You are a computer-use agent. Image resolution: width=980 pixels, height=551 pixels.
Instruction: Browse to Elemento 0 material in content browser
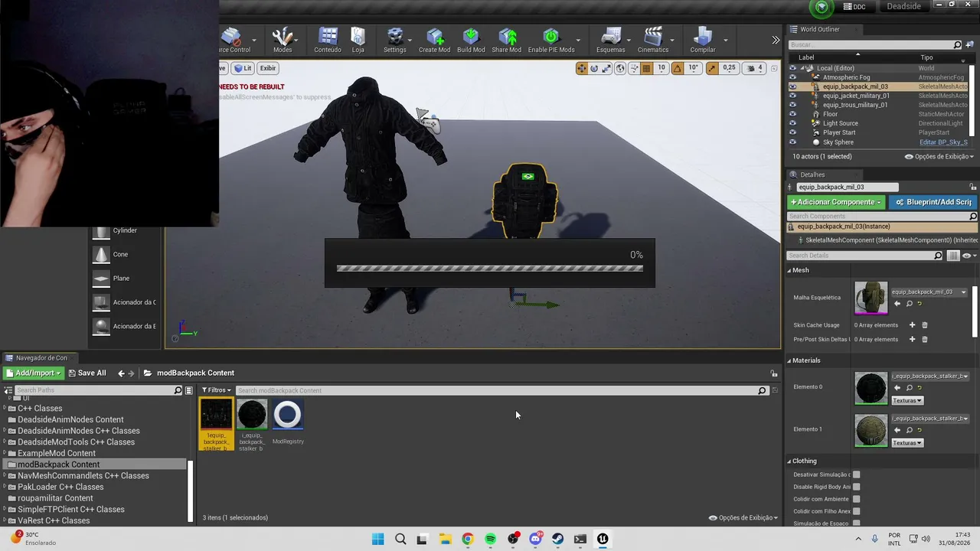[910, 387]
